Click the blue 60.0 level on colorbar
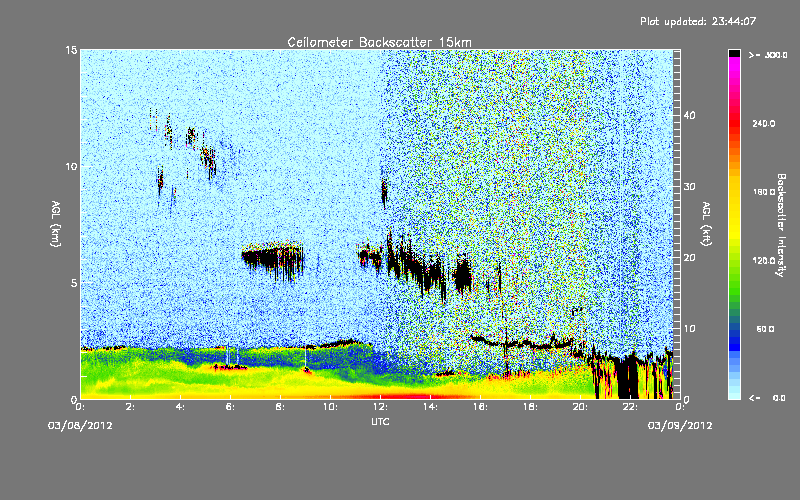Image resolution: width=800 pixels, height=500 pixels. pos(734,329)
